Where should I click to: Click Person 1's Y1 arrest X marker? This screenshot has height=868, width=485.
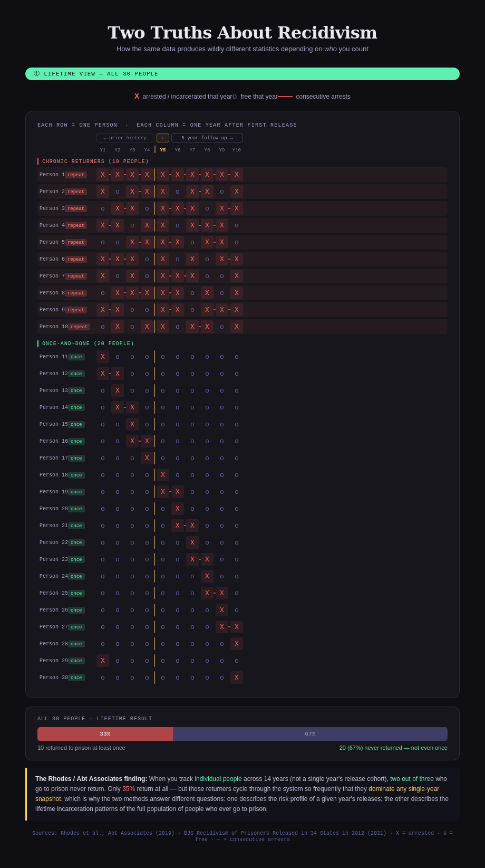(x=103, y=175)
